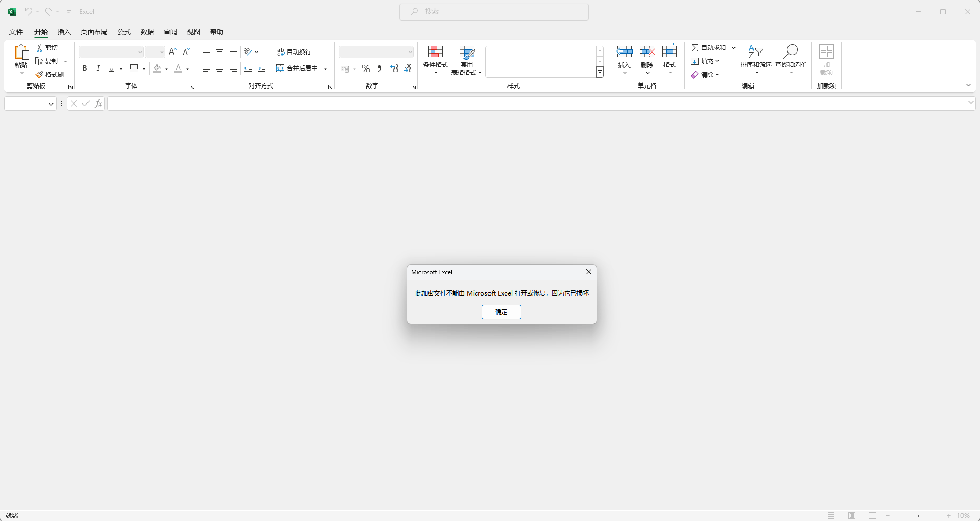Open Format as Table (套用表格格式)
980x521 pixels.
pyautogui.click(x=466, y=60)
